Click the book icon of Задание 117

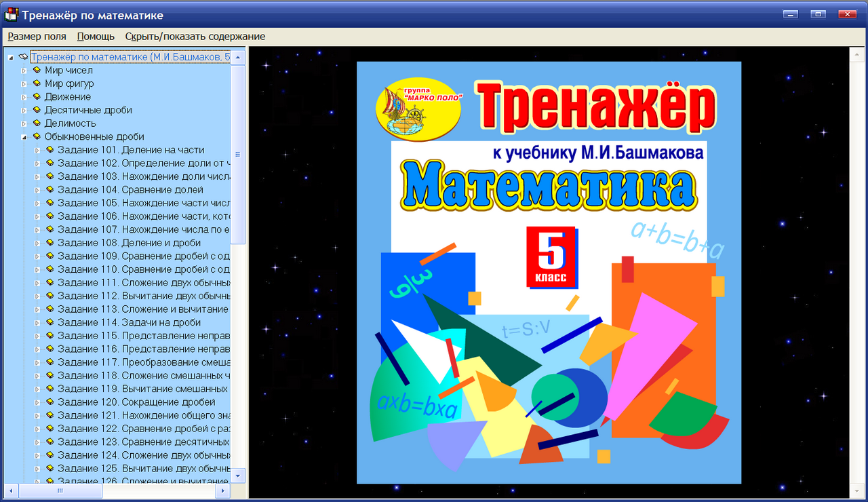click(50, 362)
